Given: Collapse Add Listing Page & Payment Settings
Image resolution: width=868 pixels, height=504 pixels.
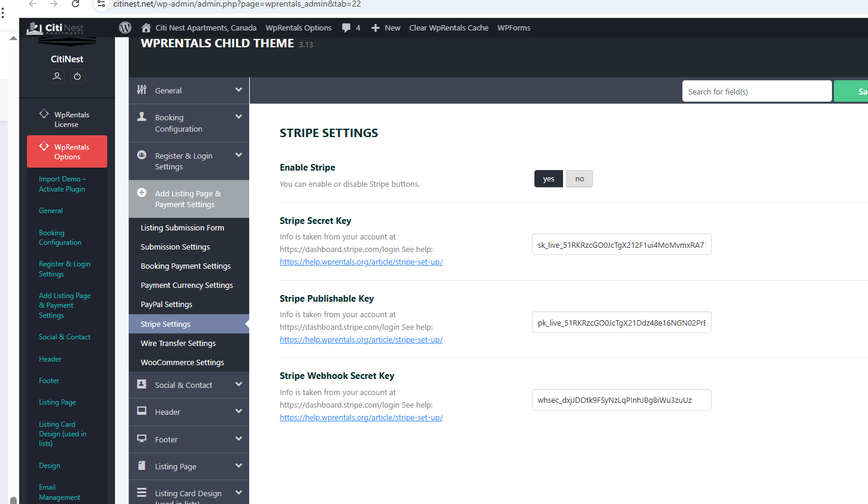Looking at the screenshot, I should (189, 199).
